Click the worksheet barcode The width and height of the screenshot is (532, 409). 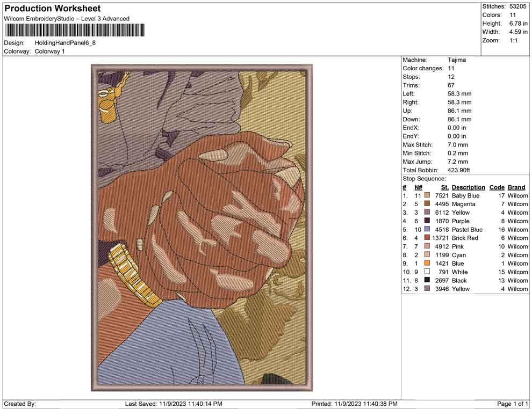pos(74,30)
